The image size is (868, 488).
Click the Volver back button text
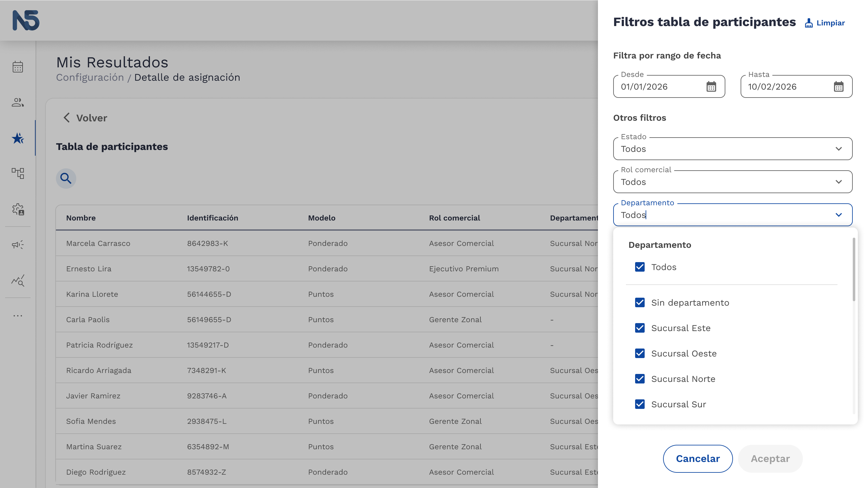pos(92,118)
